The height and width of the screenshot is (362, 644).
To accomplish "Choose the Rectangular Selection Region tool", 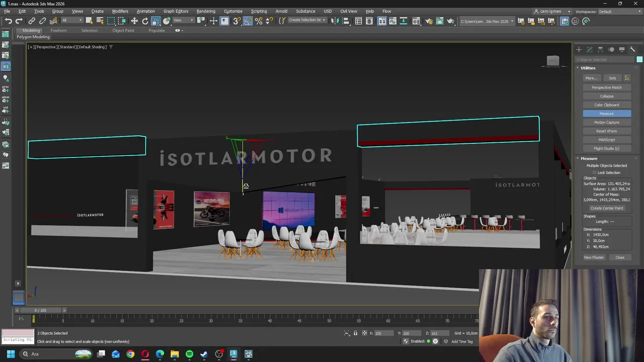I will pyautogui.click(x=111, y=21).
